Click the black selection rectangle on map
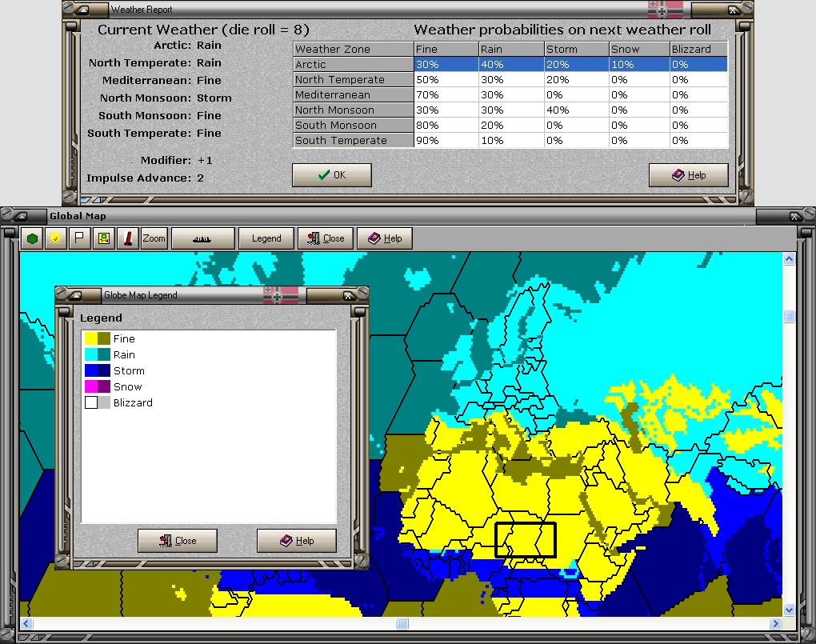The height and width of the screenshot is (644, 816). pos(525,540)
